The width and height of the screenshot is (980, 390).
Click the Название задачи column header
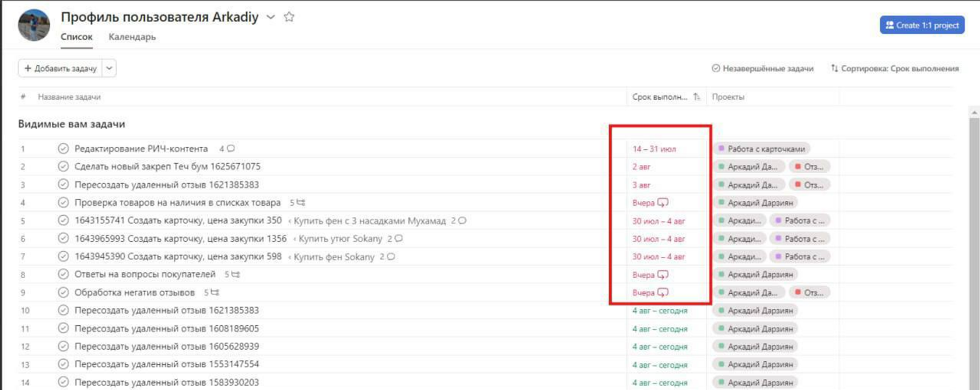click(x=69, y=97)
